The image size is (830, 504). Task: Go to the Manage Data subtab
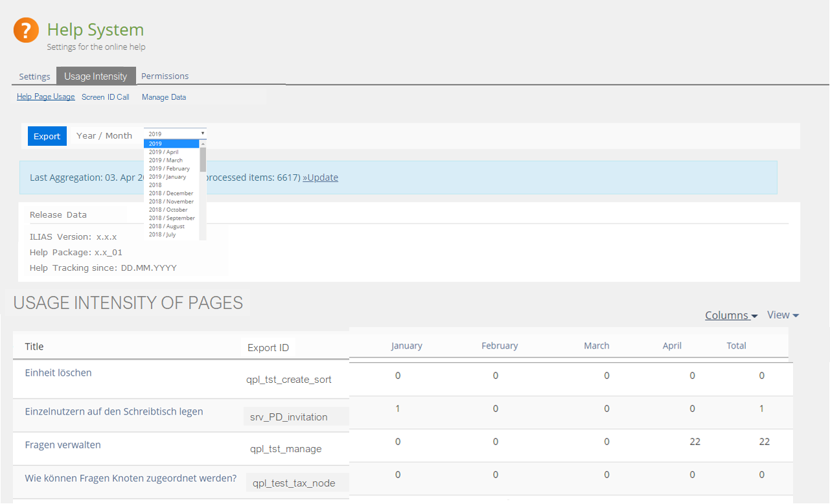[x=163, y=97]
